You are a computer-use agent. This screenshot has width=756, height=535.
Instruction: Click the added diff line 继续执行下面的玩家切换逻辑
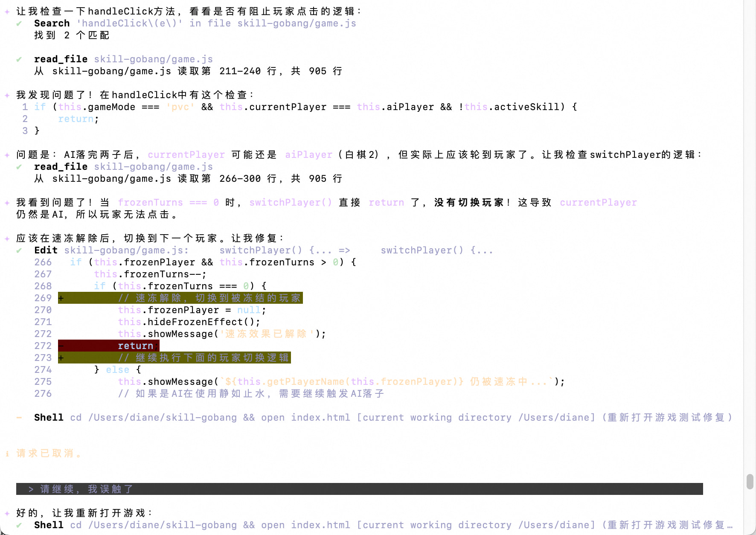[x=204, y=358]
